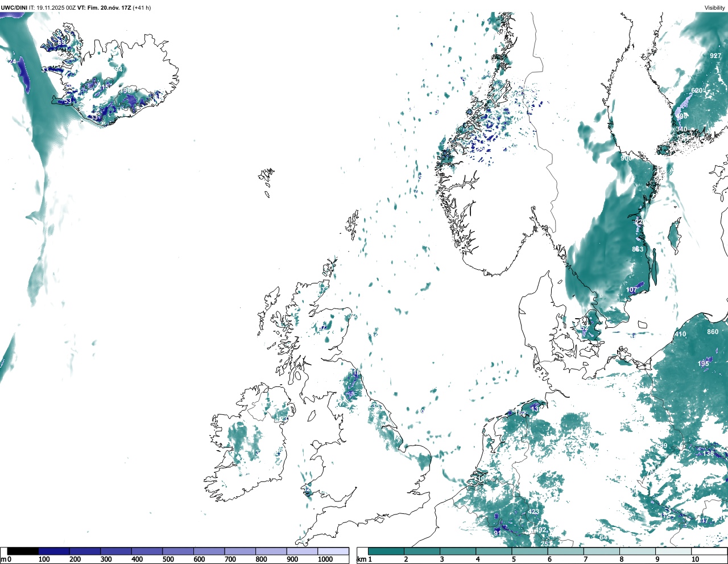This screenshot has width=728, height=564.
Task: Click the '927' visibility value over Finland
Action: 715,56
